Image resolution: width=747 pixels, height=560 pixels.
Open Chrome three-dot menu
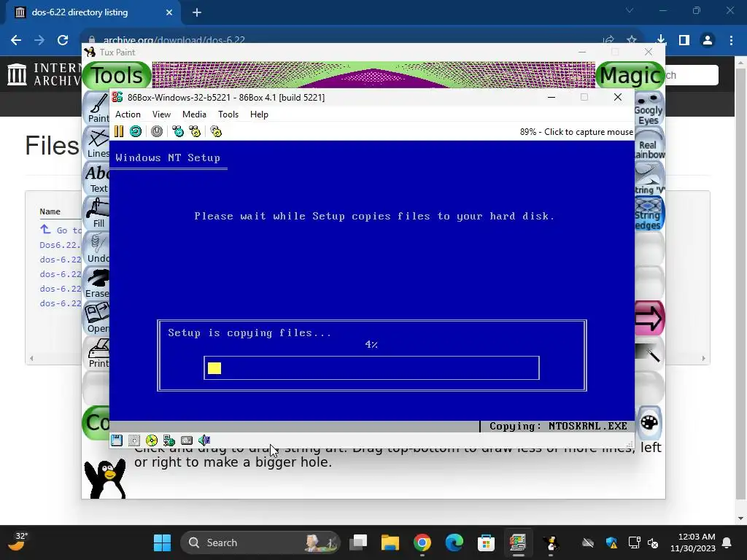pos(731,40)
